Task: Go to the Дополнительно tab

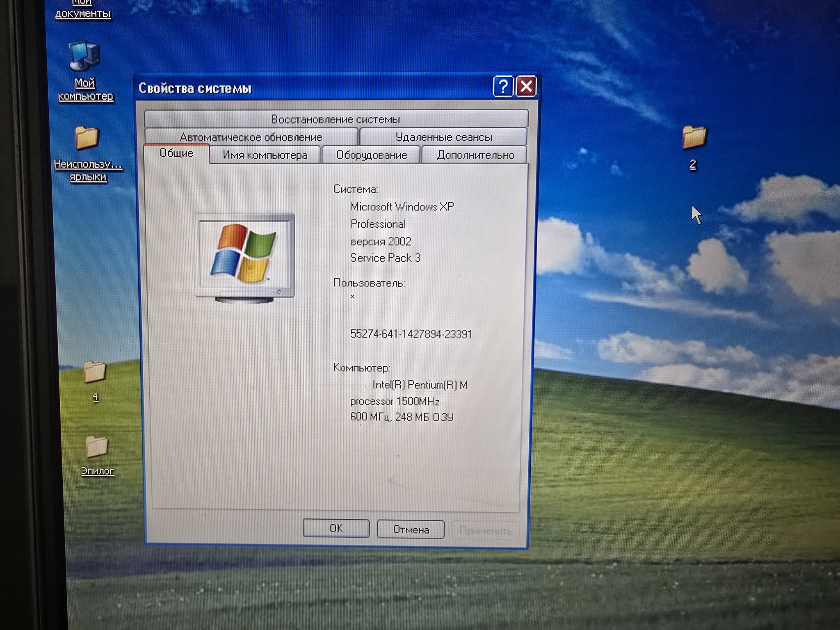Action: [x=475, y=155]
